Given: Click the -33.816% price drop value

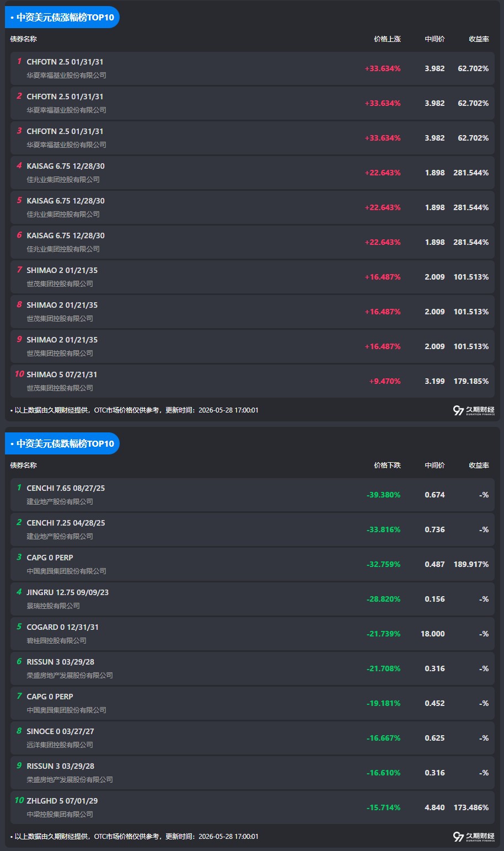Looking at the screenshot, I should tap(383, 529).
